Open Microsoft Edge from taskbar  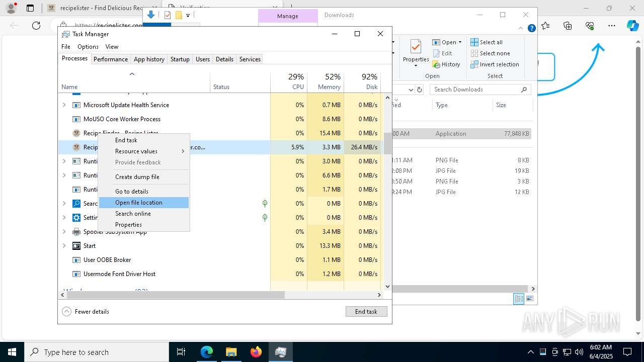pyautogui.click(x=206, y=352)
